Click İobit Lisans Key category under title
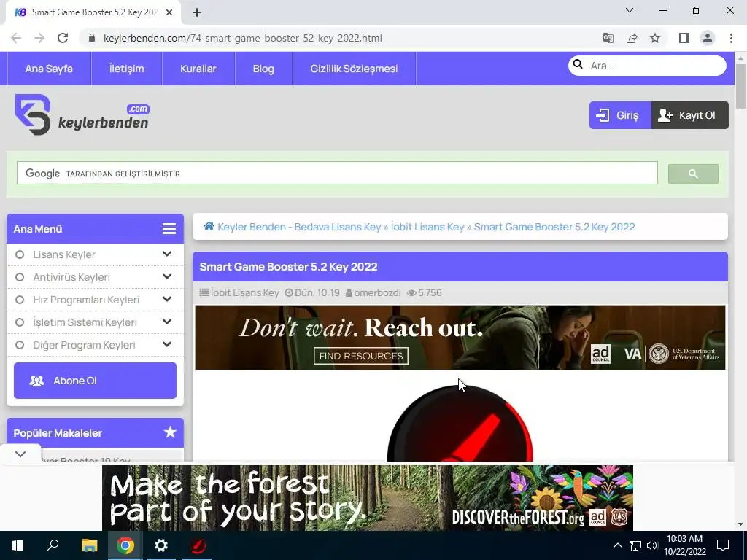 244,293
